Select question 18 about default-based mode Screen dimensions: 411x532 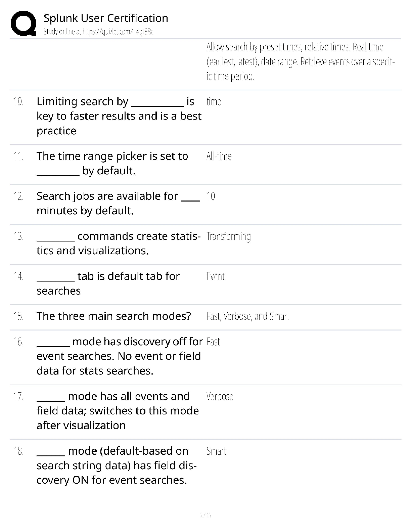(x=117, y=465)
